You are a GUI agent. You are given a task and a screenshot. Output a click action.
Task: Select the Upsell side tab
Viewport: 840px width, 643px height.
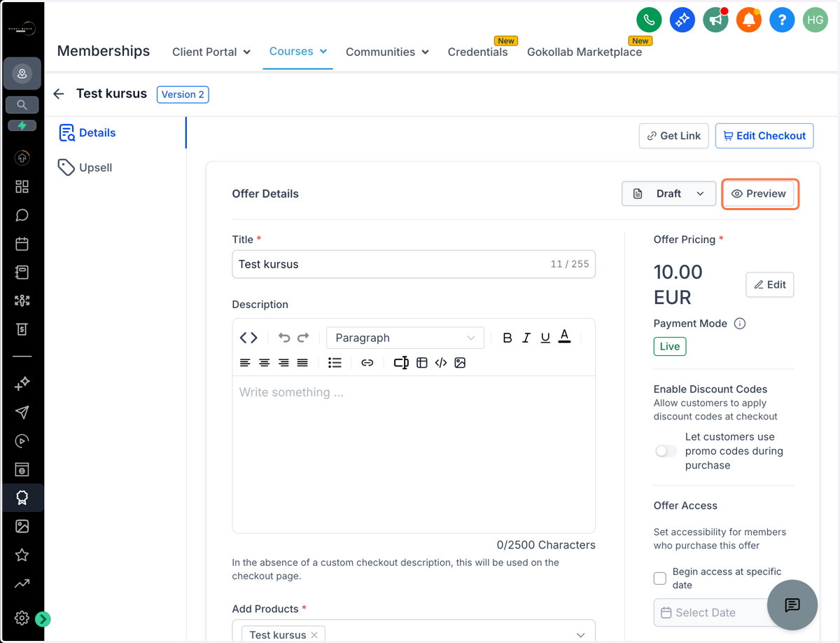(x=85, y=167)
